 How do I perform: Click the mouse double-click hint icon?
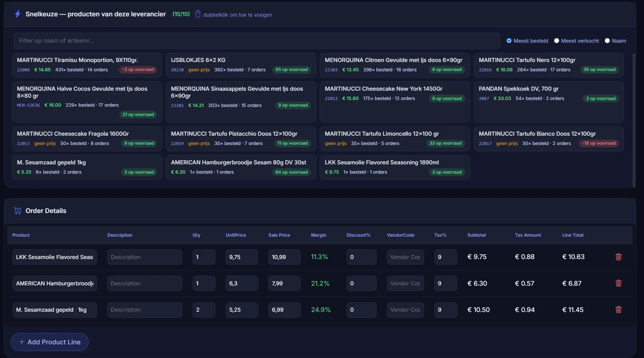coord(198,14)
